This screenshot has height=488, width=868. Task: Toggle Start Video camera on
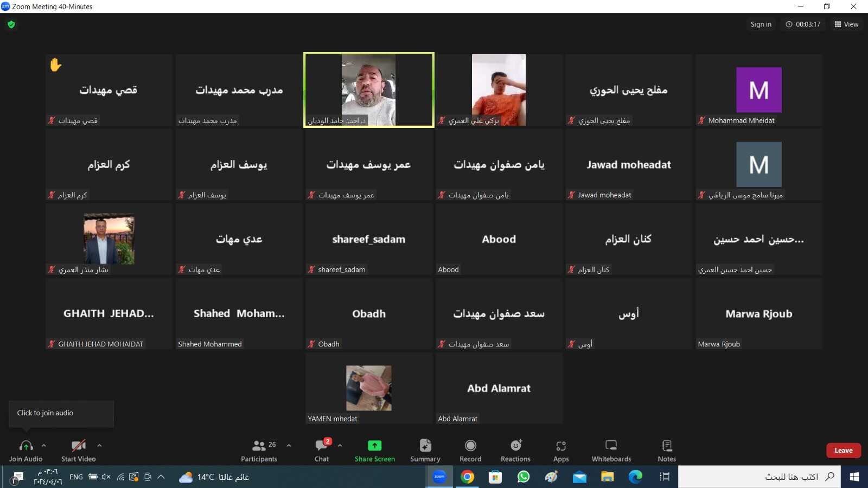tap(78, 450)
